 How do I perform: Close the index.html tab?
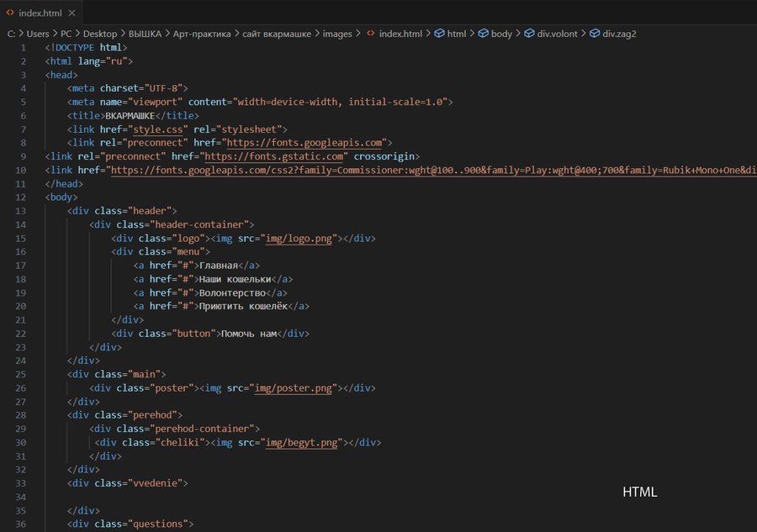point(71,13)
